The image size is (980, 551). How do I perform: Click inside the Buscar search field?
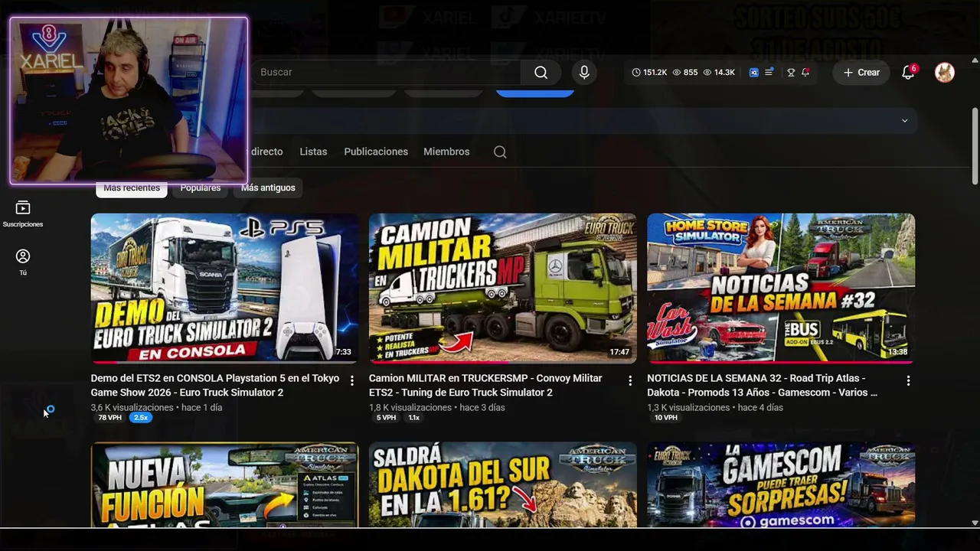387,72
